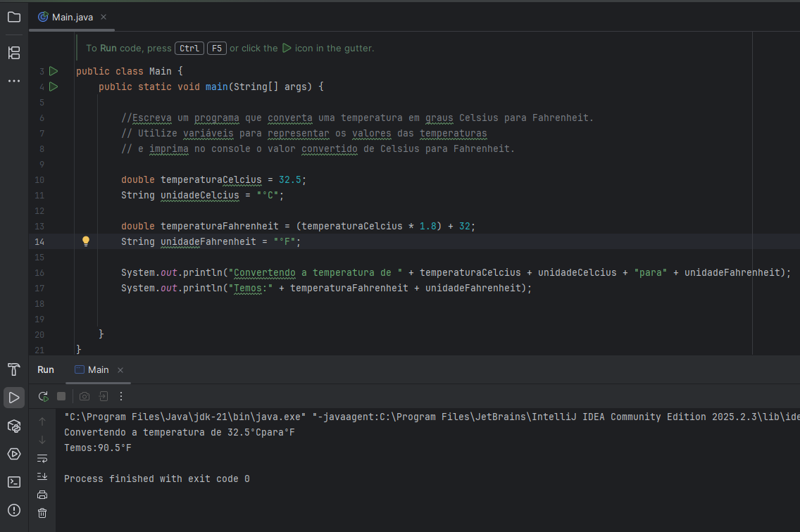
Task: Clear the console output with the trash icon
Action: click(x=42, y=513)
